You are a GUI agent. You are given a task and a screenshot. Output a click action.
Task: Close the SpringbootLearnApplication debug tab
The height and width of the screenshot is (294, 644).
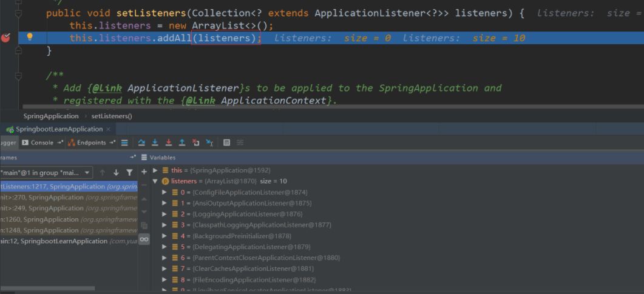(x=108, y=129)
